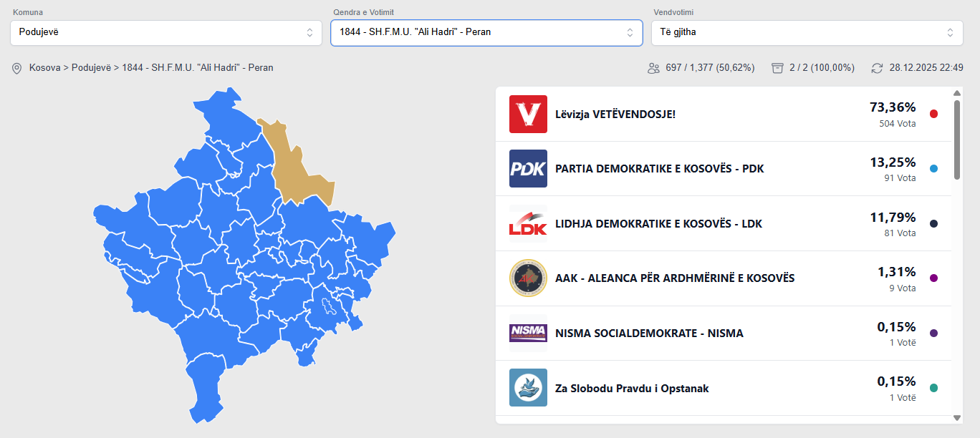Click the refresh timestamp icon

coord(877,68)
